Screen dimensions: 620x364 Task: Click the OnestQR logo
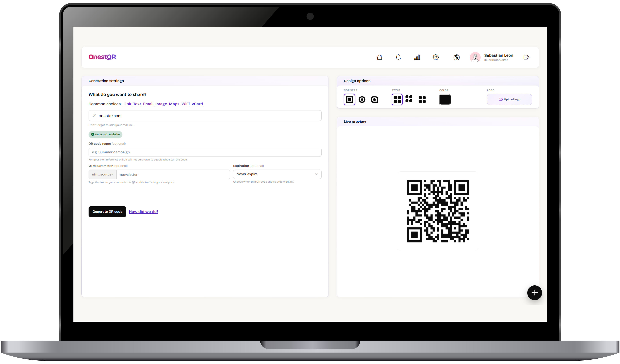tap(102, 57)
